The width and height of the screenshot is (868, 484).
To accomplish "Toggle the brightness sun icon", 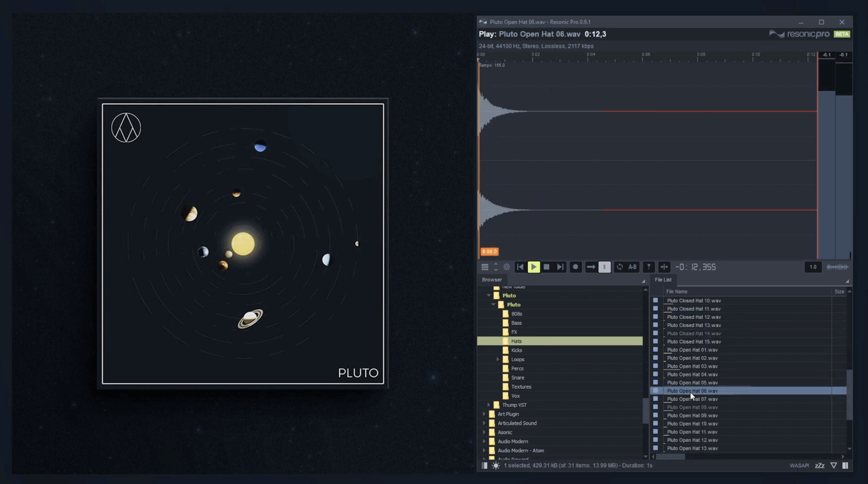I will tap(496, 465).
